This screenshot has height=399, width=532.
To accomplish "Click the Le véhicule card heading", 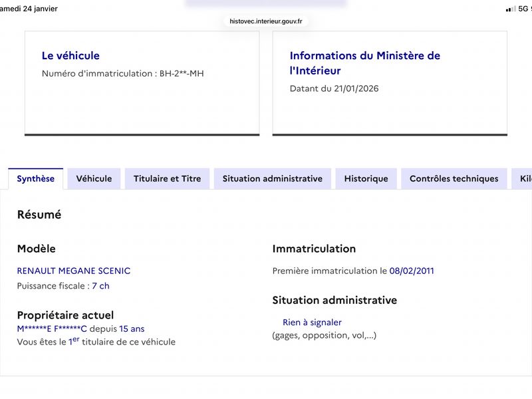I will pyautogui.click(x=70, y=56).
